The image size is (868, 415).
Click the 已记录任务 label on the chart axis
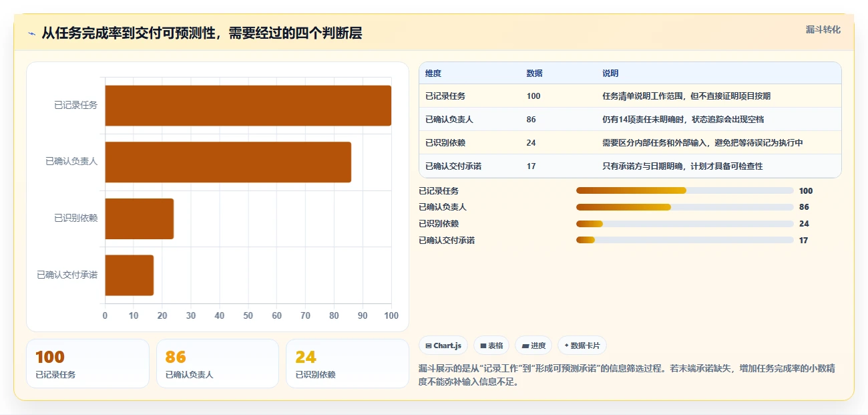click(75, 106)
